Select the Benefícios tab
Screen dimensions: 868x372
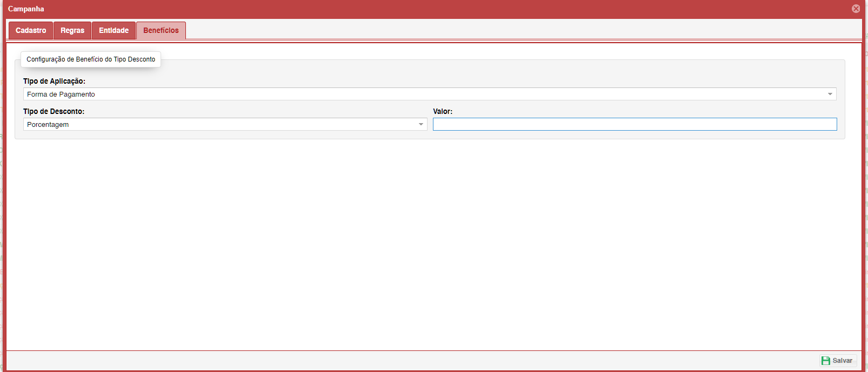pos(161,30)
